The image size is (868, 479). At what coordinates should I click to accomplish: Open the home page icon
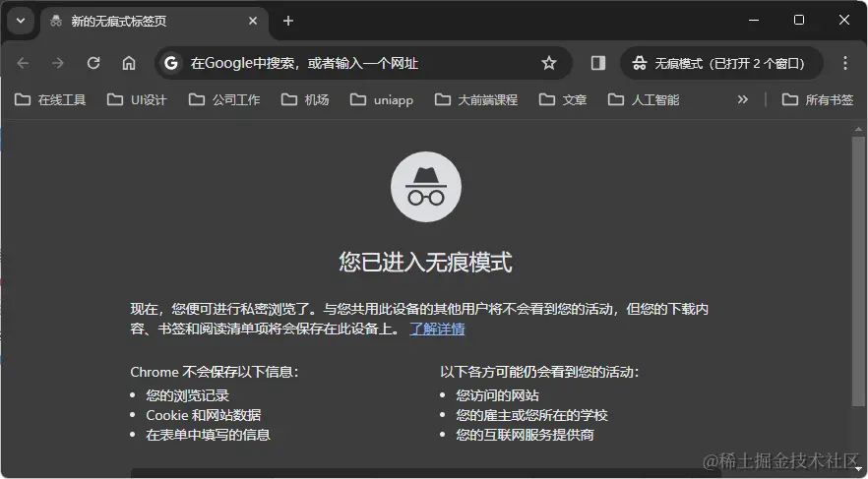click(128, 63)
